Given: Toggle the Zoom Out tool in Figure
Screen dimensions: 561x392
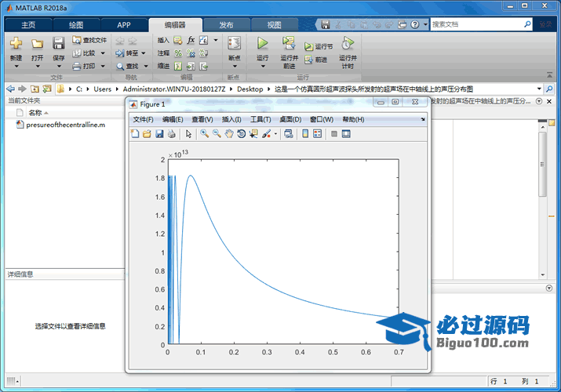Looking at the screenshot, I should pos(217,134).
